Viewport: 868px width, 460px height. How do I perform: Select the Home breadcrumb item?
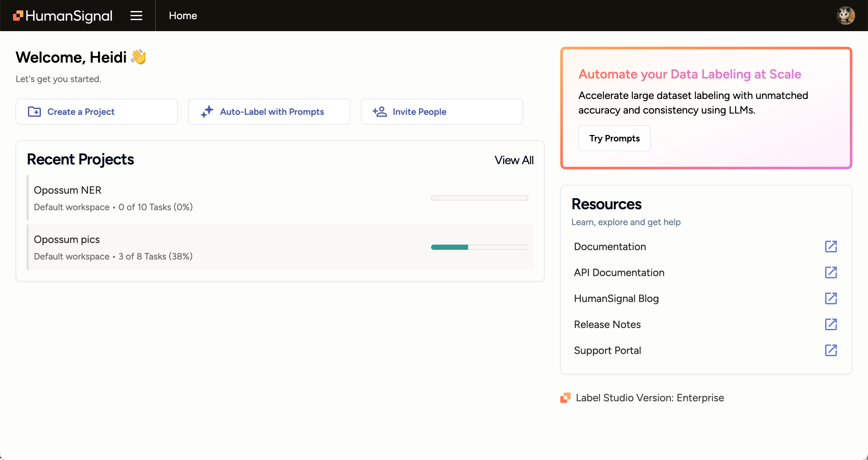(x=183, y=16)
